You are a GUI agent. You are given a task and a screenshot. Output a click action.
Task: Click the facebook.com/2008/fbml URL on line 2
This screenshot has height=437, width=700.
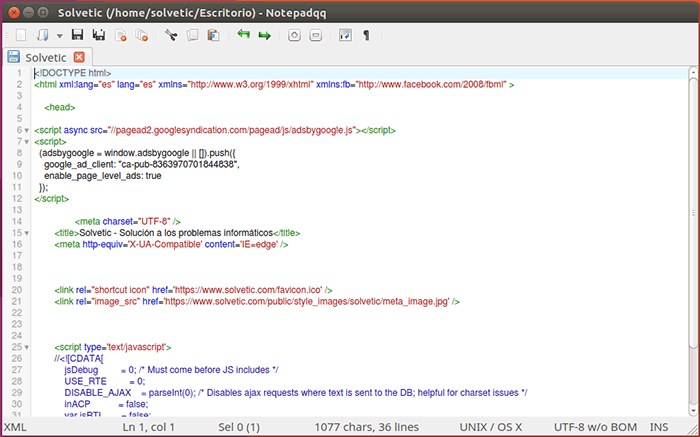(431, 84)
